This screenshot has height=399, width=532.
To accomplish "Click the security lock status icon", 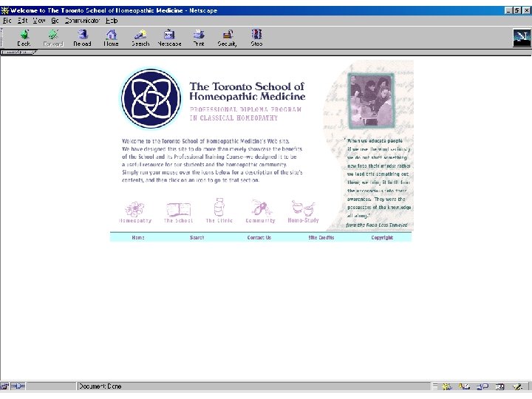I will [4, 386].
